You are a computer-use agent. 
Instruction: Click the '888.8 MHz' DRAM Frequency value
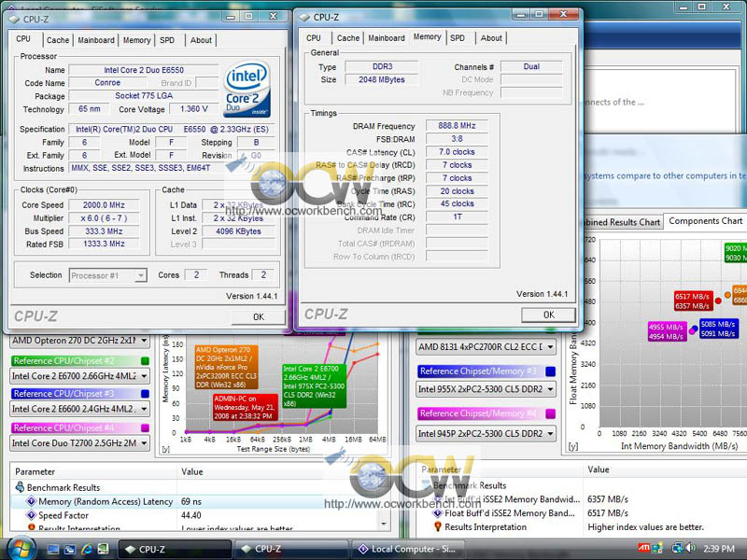pos(457,126)
